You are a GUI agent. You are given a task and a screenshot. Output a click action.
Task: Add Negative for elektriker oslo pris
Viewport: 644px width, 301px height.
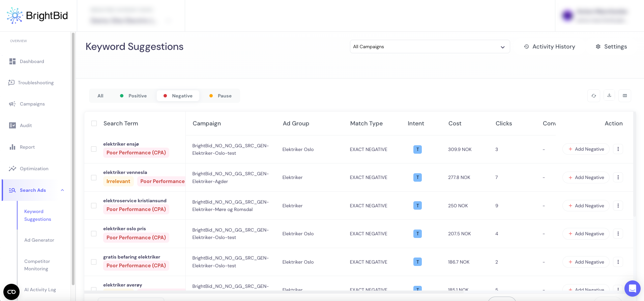click(586, 234)
